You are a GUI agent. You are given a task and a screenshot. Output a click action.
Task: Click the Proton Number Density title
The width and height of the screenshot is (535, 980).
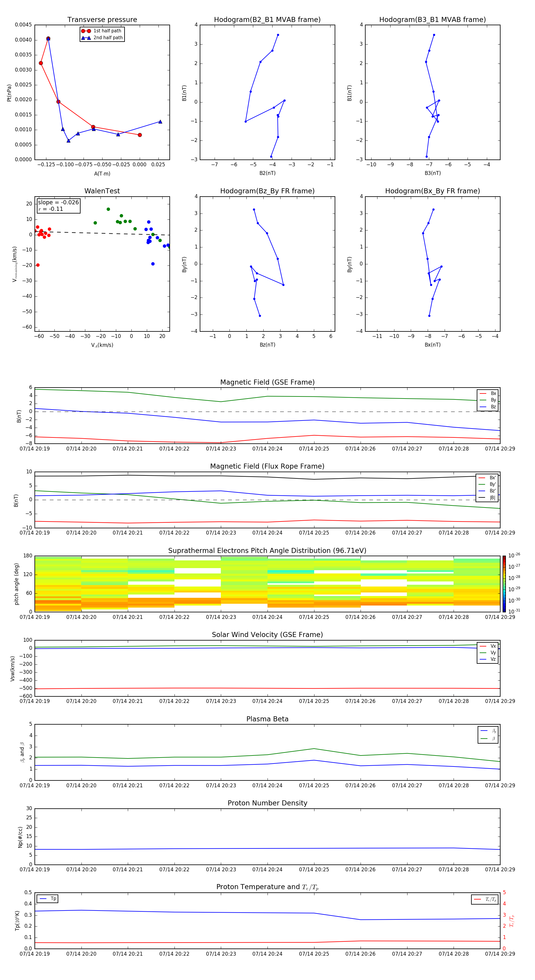tap(267, 803)
